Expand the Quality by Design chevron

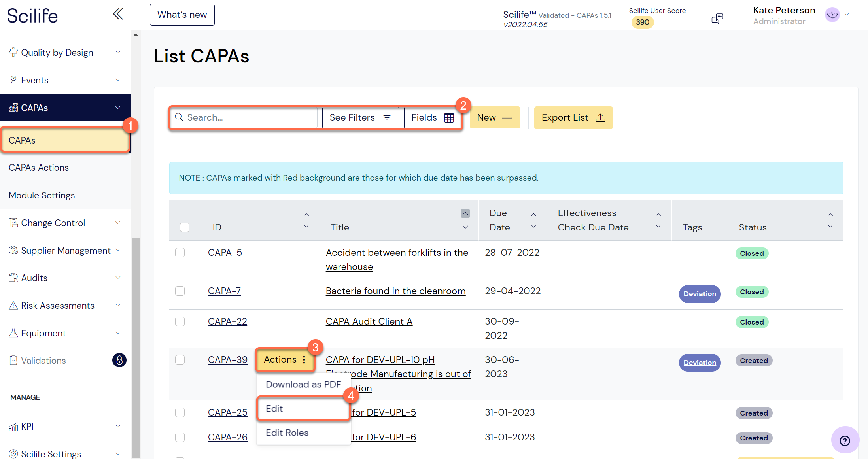(x=118, y=52)
